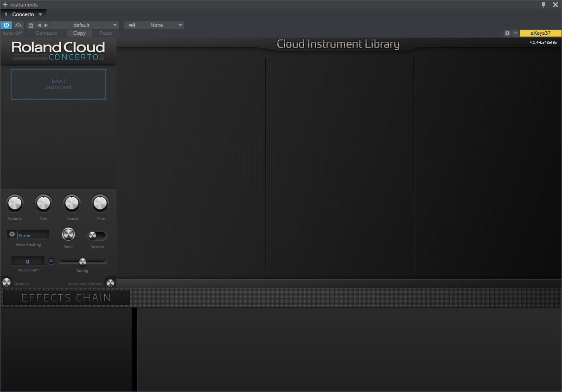Click the Paste button
562x392 pixels.
click(106, 33)
